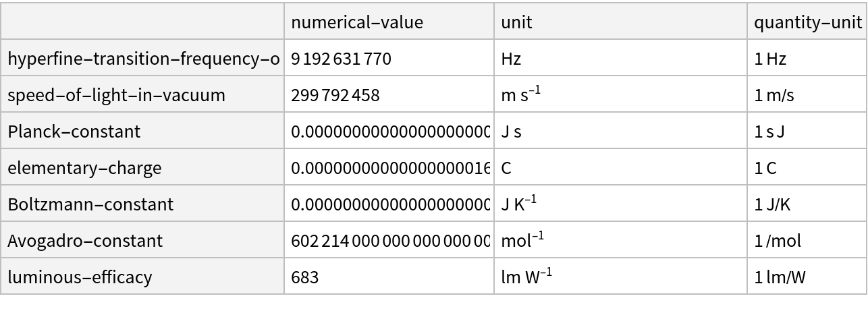Click the unit cell for luminous-efficacy
Image resolution: width=868 pixels, height=317 pixels.
pyautogui.click(x=620, y=277)
